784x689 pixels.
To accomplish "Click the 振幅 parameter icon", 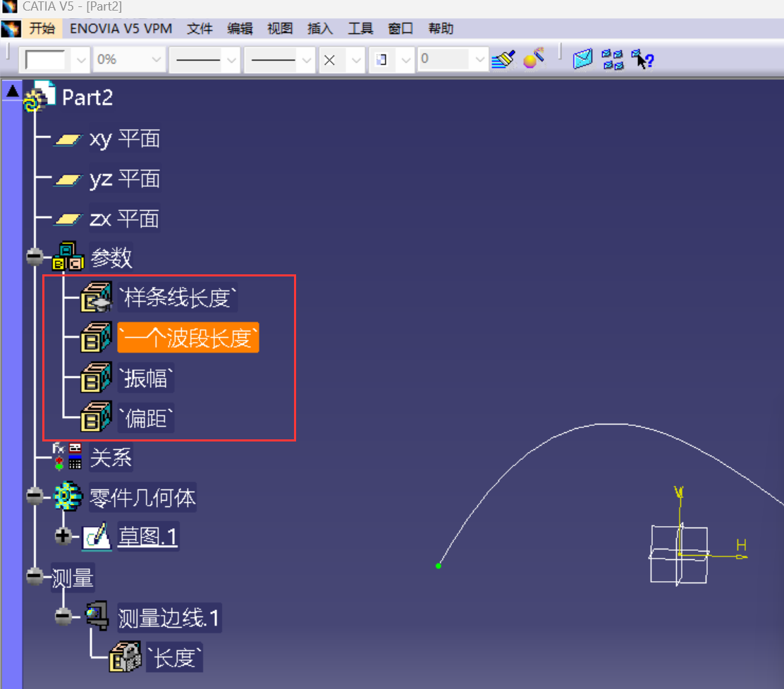I will (96, 377).
